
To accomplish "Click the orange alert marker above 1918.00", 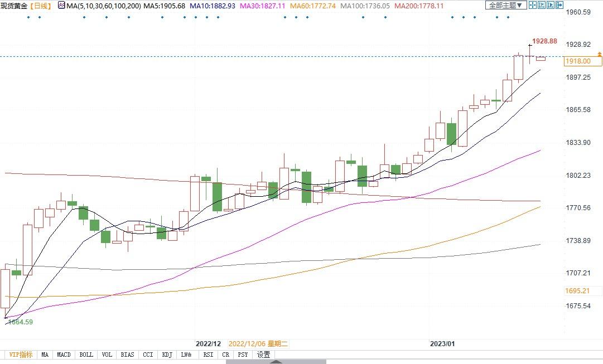I will pyautogui.click(x=599, y=54).
